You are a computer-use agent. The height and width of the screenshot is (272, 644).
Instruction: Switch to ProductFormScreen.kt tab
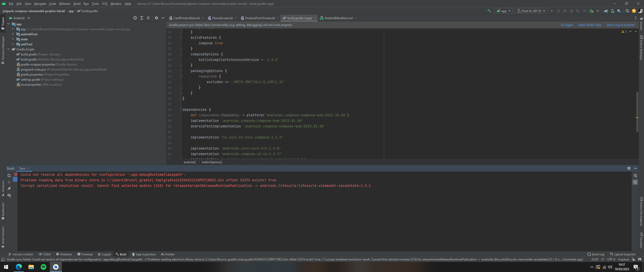pyautogui.click(x=260, y=18)
